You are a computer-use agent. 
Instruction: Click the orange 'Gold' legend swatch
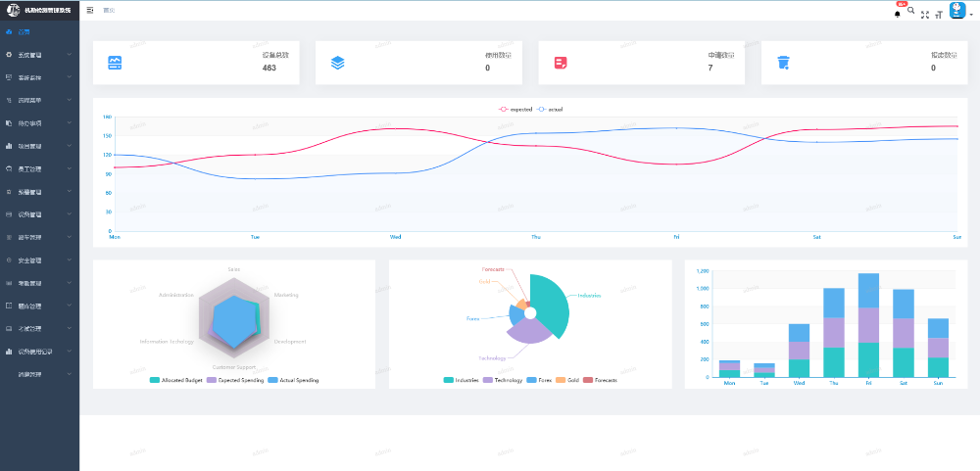(x=561, y=380)
